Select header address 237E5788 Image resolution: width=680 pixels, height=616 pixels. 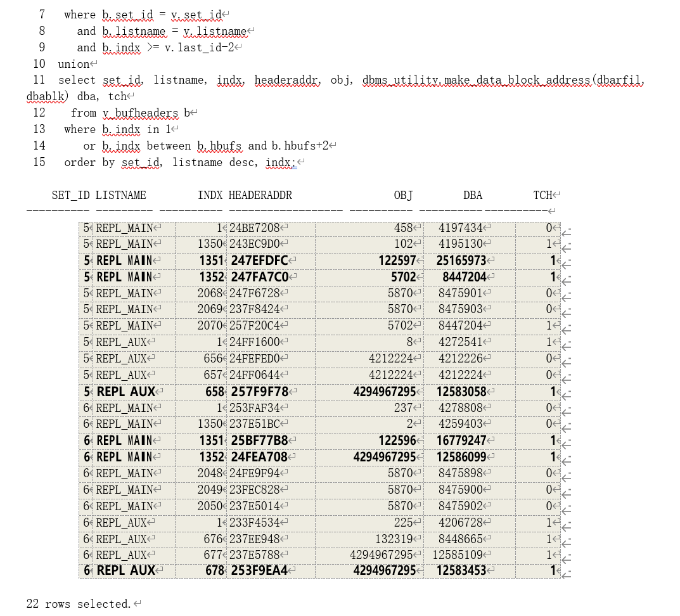click(x=254, y=555)
